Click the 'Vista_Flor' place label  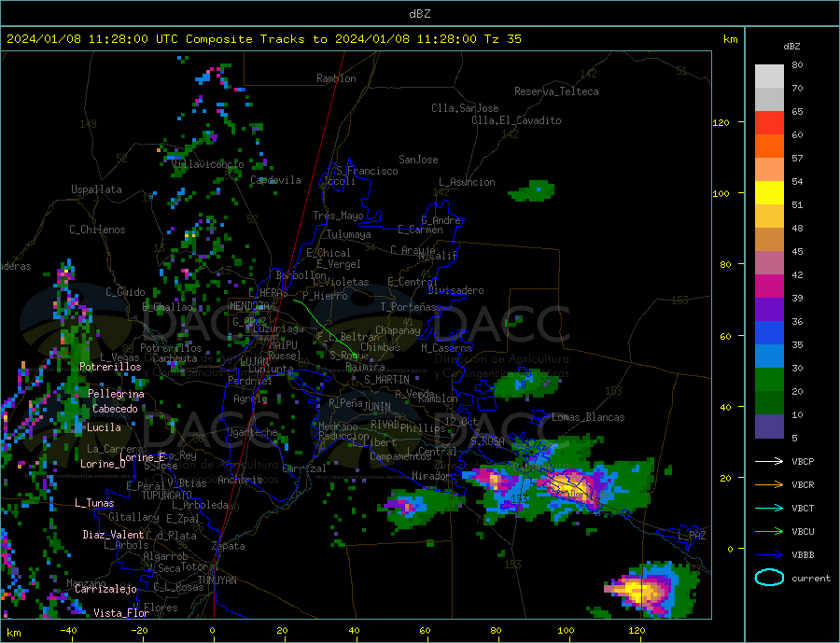tap(121, 613)
